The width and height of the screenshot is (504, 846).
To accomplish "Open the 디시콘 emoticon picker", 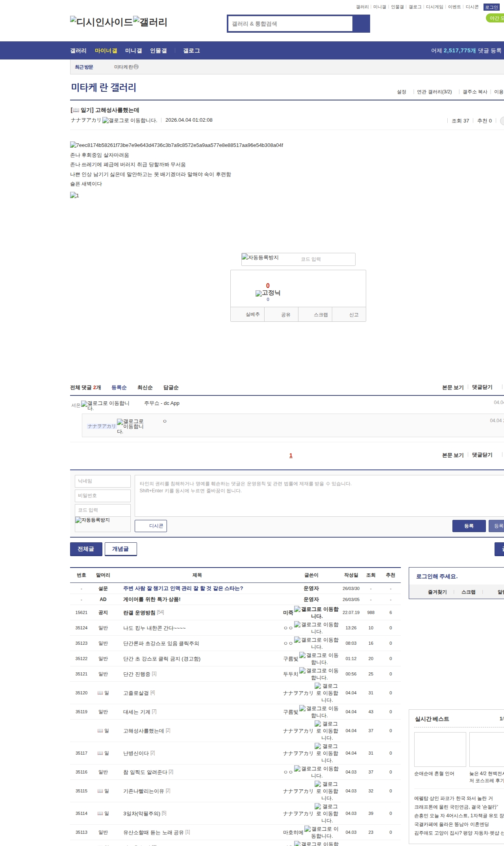I will 151,526.
